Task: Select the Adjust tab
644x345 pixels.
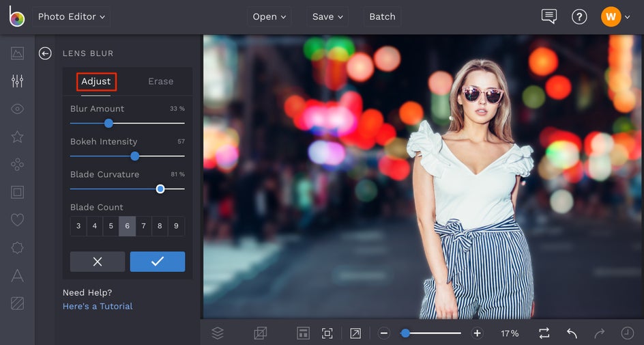Action: point(96,81)
